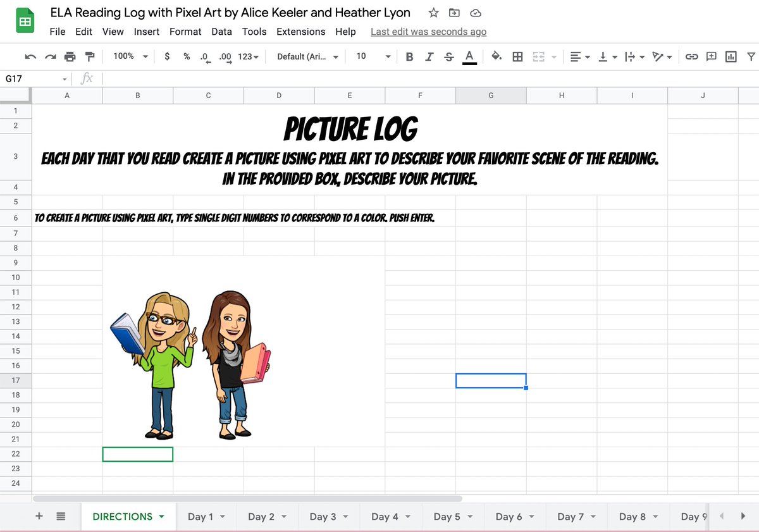The width and height of the screenshot is (759, 532).
Task: Switch to Day 3 sheet tab
Action: click(329, 517)
